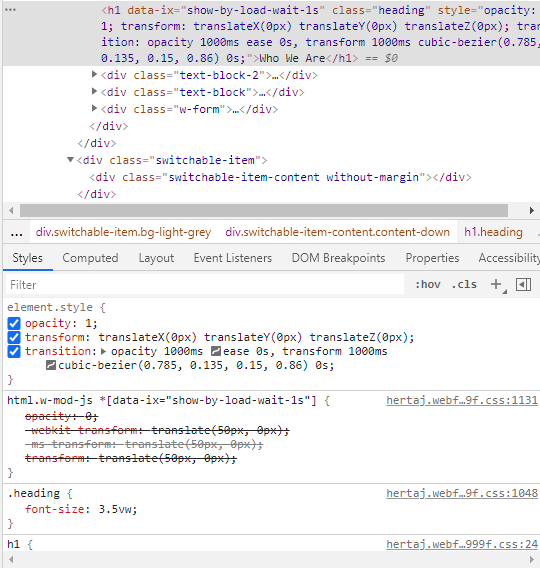Expand the transition shorthand value triangle
Viewport: 540px width, 568px height.
(103, 351)
